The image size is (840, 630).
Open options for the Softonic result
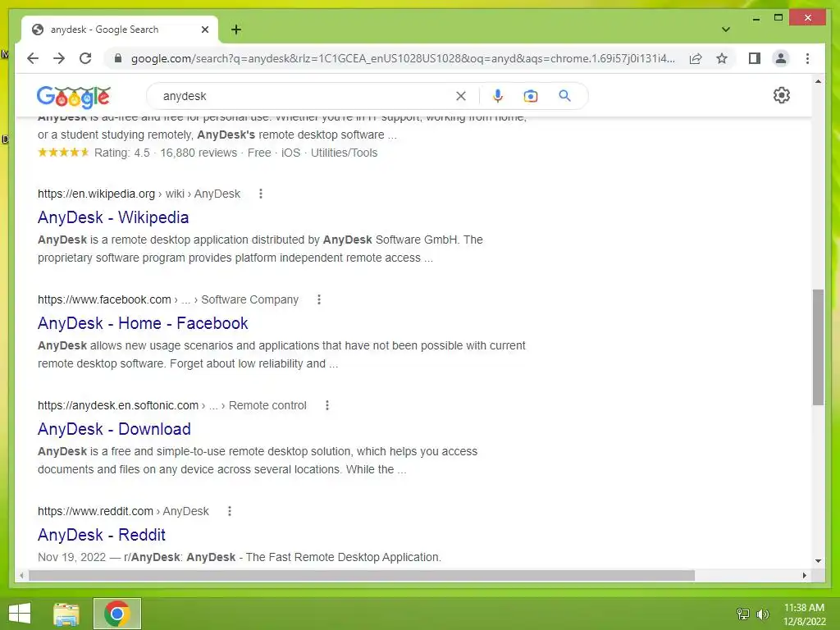[x=326, y=405]
